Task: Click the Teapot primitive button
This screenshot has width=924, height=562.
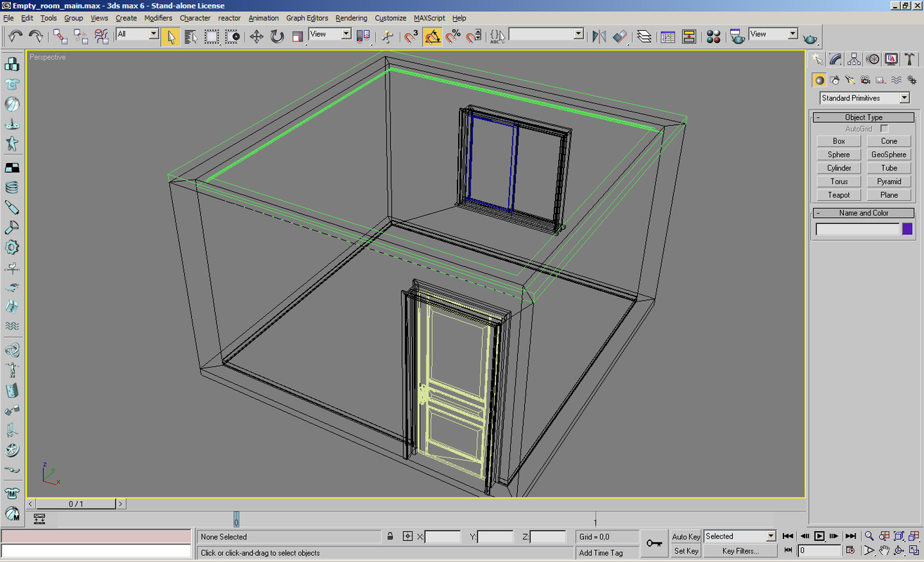Action: (838, 195)
